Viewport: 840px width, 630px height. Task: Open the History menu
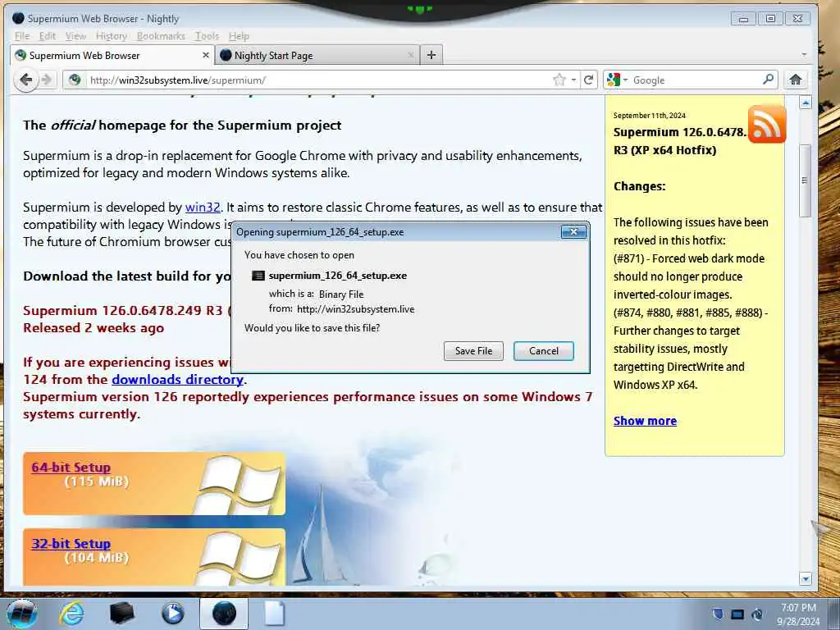112,36
